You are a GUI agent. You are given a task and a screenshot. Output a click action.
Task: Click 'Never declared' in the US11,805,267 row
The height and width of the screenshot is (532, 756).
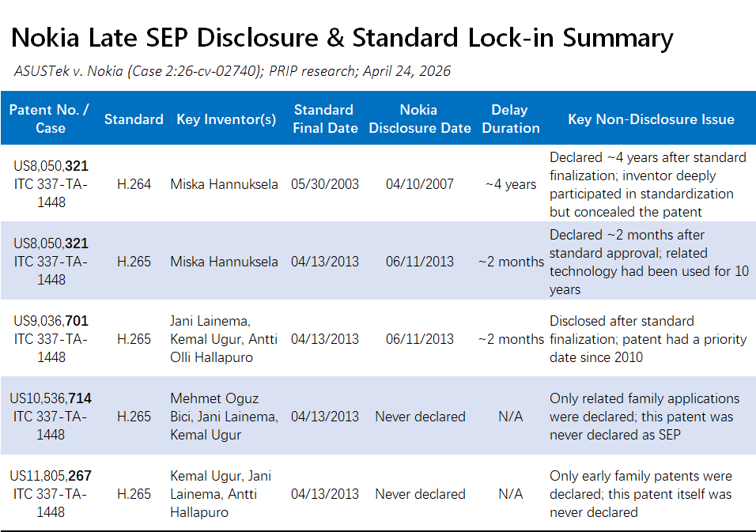pos(420,494)
